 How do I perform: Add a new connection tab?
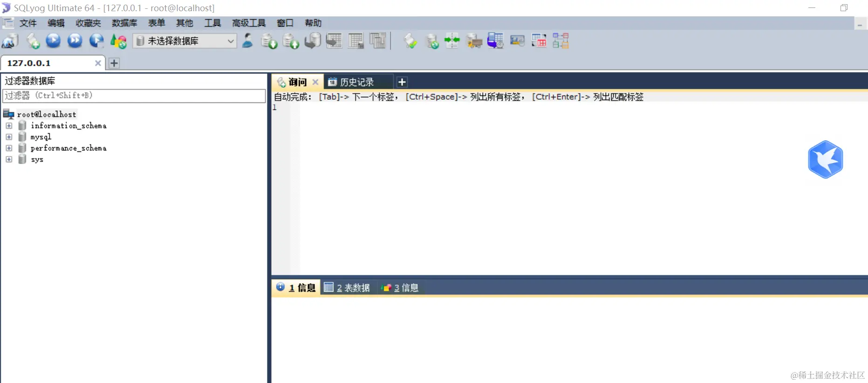(x=114, y=63)
